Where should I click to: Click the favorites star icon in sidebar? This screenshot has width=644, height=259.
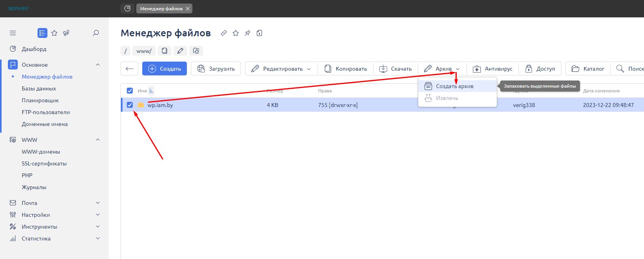pyautogui.click(x=55, y=33)
